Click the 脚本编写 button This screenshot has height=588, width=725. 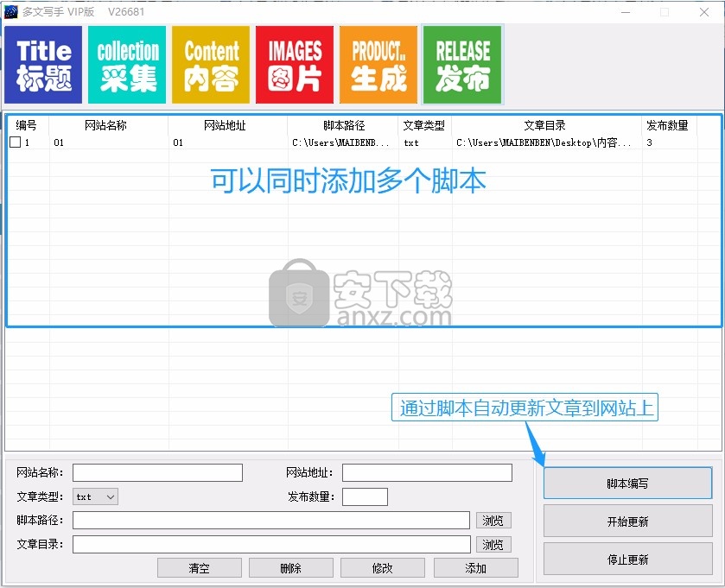[627, 484]
